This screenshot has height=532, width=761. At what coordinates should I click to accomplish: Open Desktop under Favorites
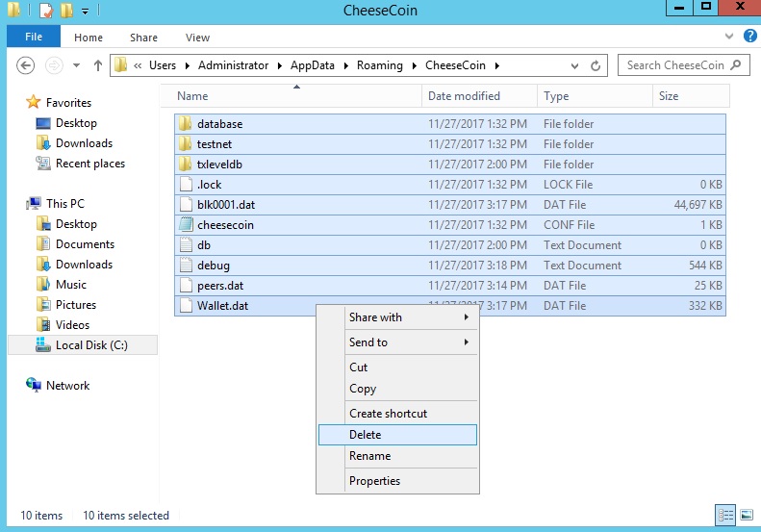[x=76, y=123]
